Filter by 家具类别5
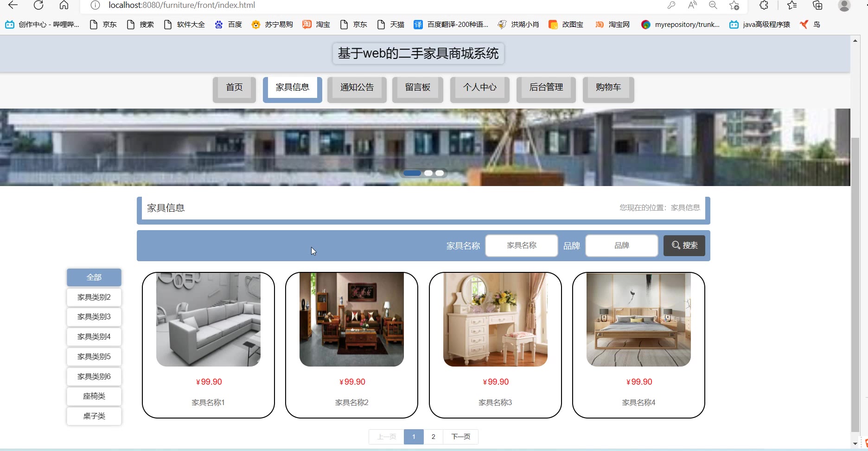 click(x=94, y=357)
